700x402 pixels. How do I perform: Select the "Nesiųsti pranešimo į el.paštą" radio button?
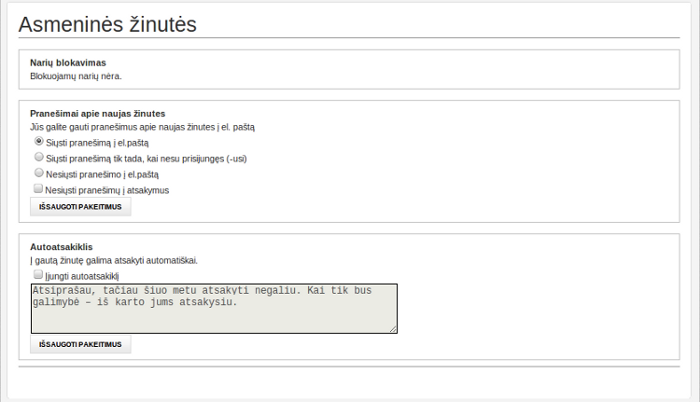[x=39, y=172]
